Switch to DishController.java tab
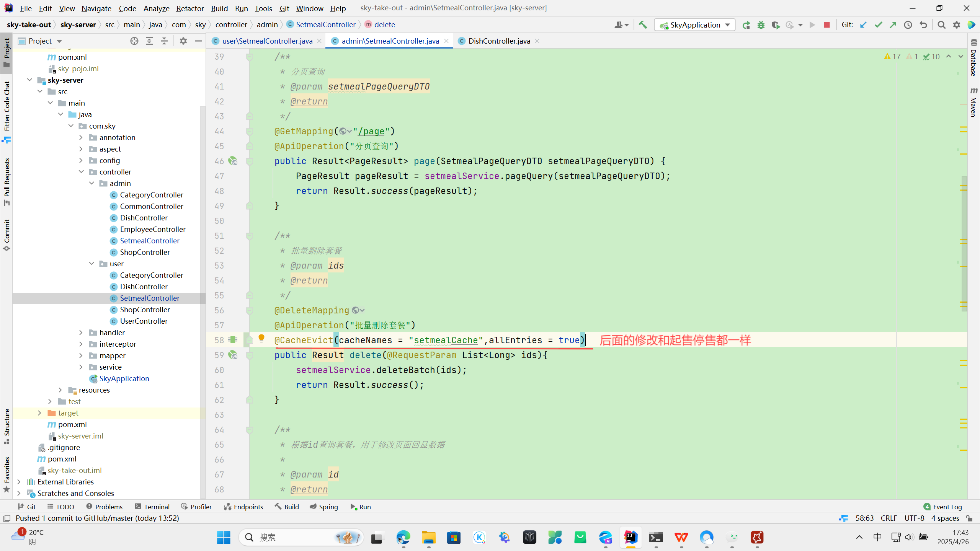The image size is (980, 551). [x=499, y=41]
